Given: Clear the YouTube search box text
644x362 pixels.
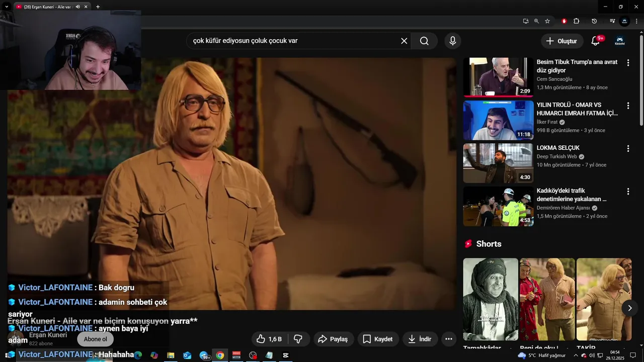Looking at the screenshot, I should 404,41.
